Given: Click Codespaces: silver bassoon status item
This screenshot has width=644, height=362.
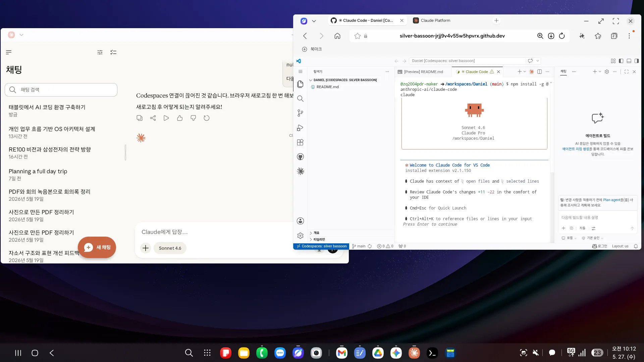Looking at the screenshot, I should click(321, 246).
